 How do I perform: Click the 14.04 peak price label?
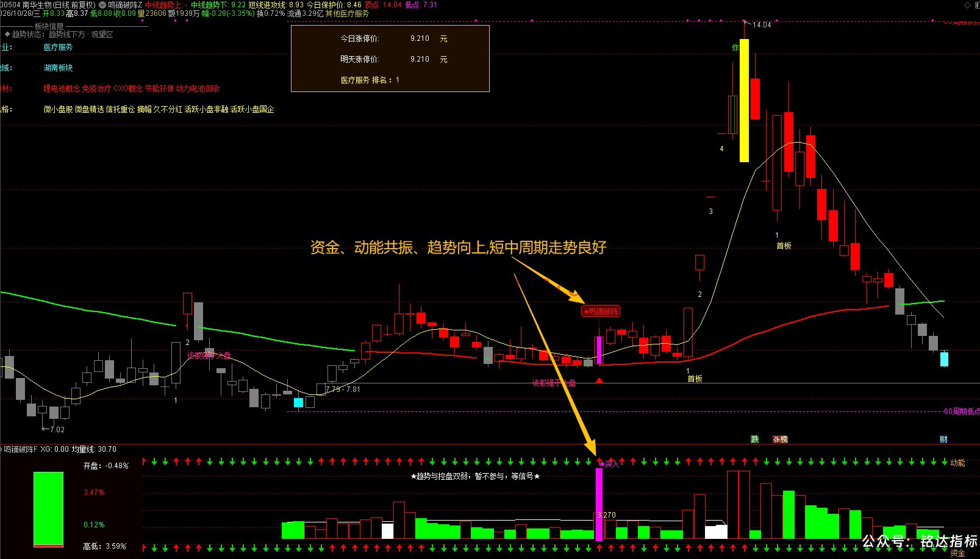click(762, 25)
